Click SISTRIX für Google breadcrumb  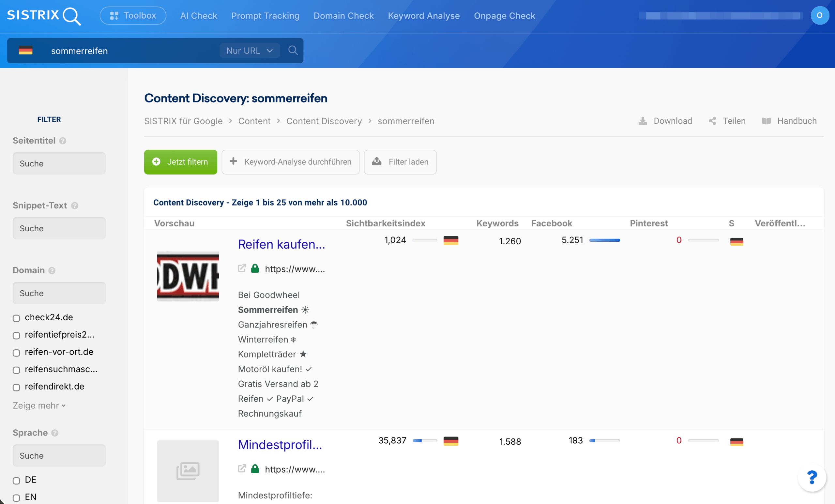183,121
